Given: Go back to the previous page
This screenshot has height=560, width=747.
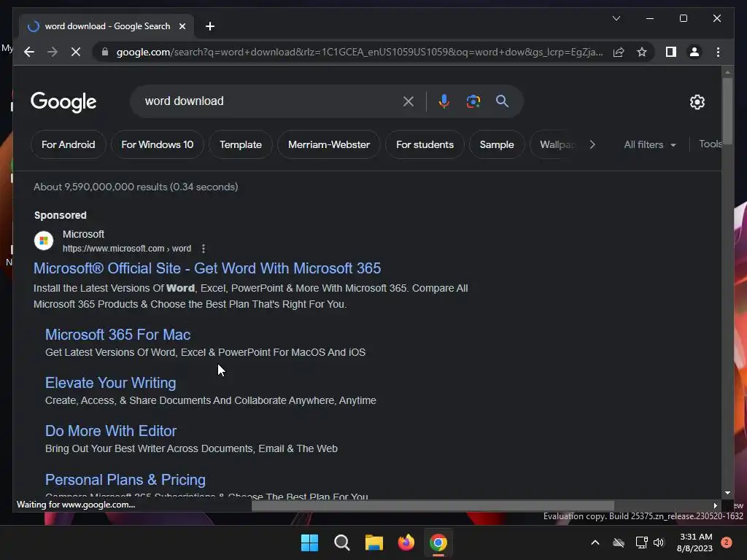Looking at the screenshot, I should (x=29, y=52).
